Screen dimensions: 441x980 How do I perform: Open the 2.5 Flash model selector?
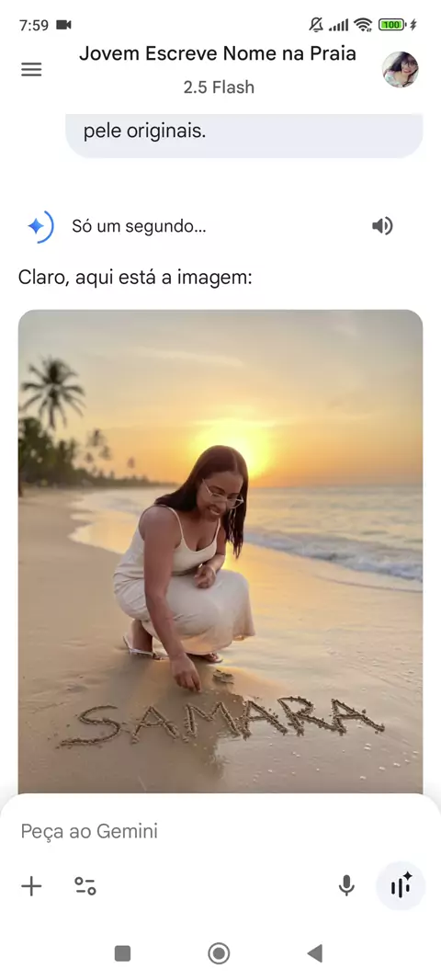(x=219, y=87)
